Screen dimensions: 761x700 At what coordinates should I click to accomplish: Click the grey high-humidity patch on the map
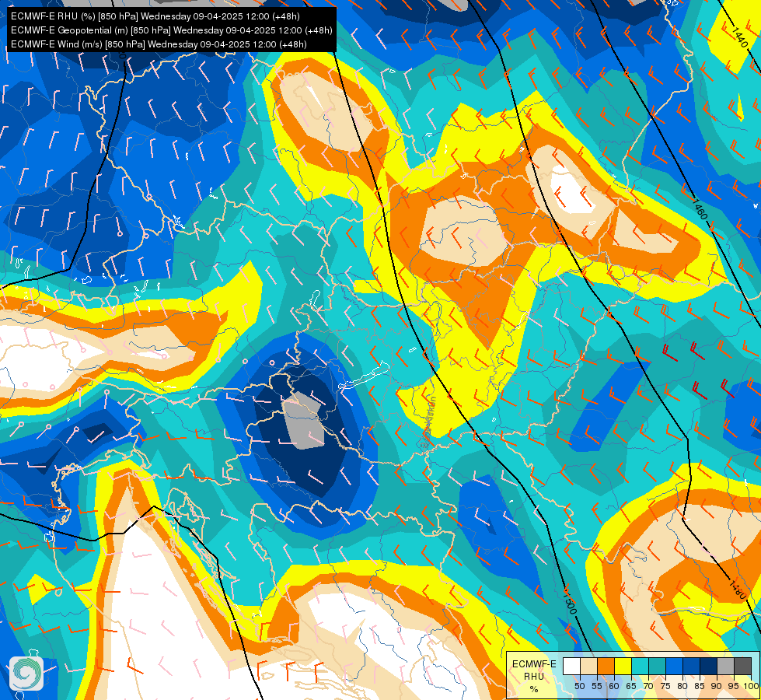tap(303, 421)
